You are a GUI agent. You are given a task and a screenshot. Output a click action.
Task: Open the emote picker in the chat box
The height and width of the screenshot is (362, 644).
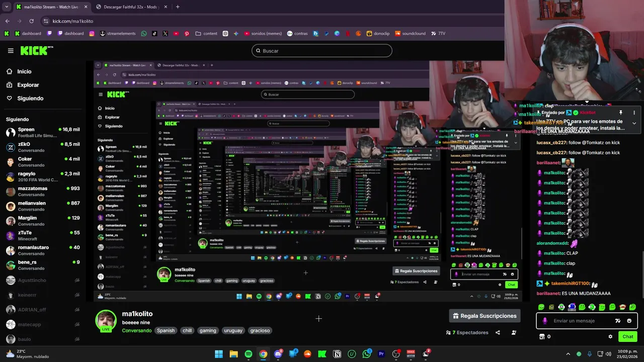pyautogui.click(x=629, y=321)
